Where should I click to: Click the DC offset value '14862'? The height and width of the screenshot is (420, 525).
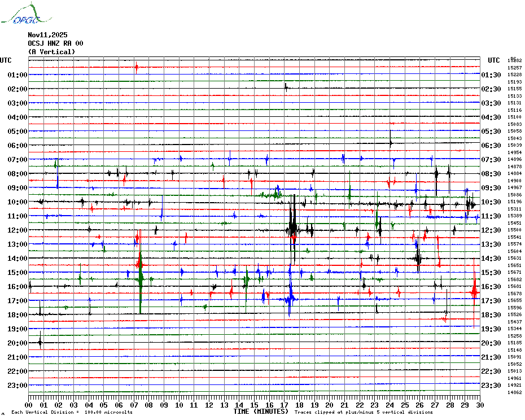coord(515,392)
